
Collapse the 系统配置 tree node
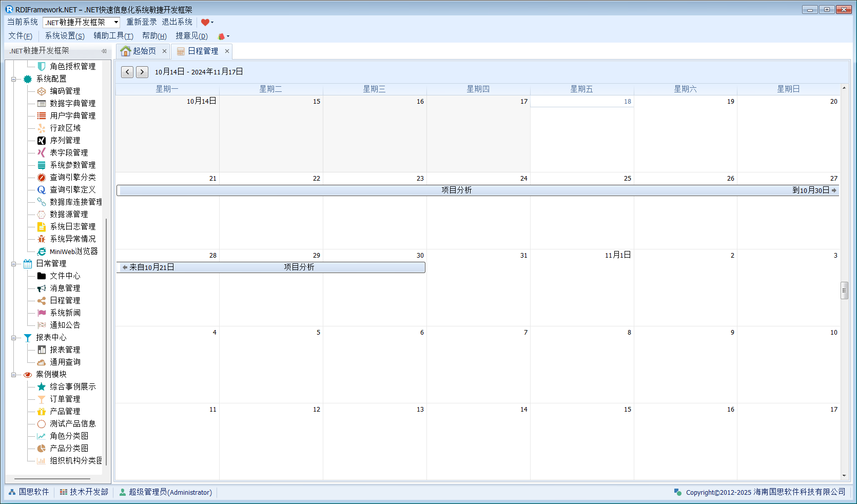pyautogui.click(x=14, y=79)
